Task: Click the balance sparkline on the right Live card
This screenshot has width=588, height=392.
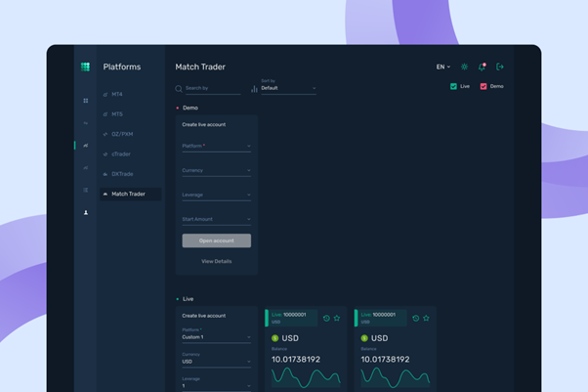Action: click(x=395, y=377)
